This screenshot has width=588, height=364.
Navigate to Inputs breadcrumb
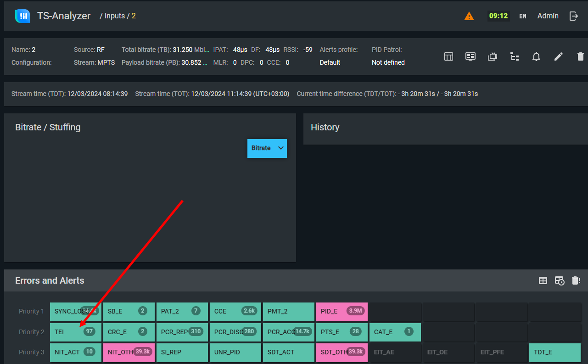pos(115,16)
